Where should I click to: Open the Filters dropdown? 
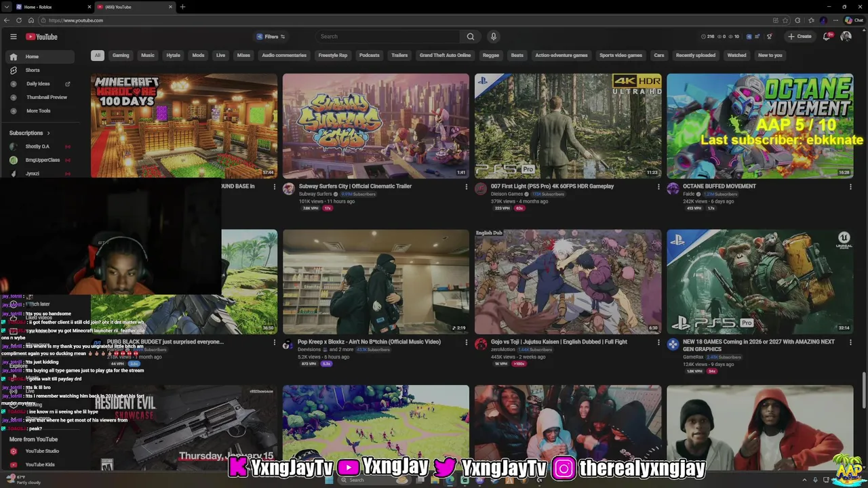(x=271, y=37)
